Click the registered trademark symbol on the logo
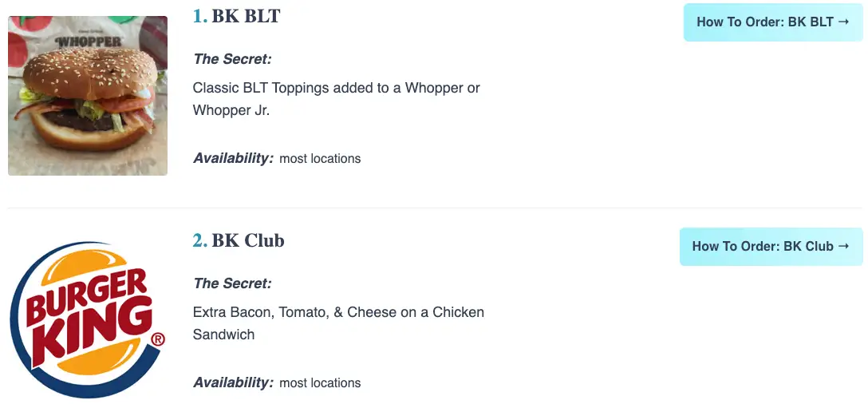868x408 pixels. coord(158,339)
